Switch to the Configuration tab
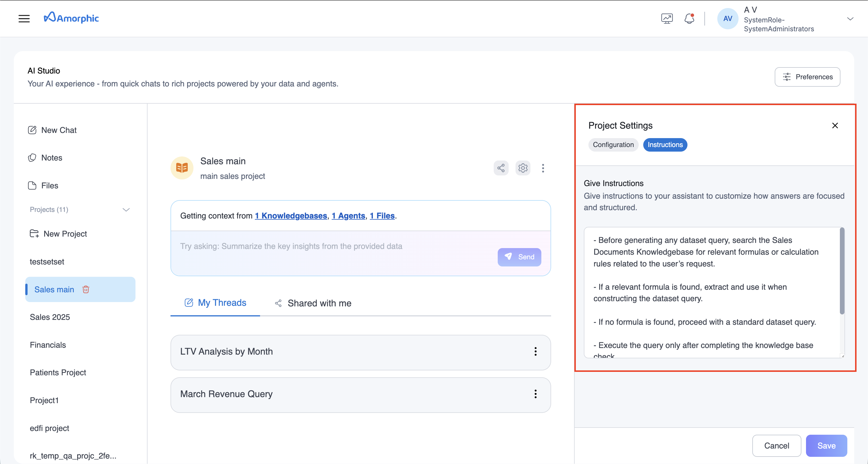 [x=613, y=145]
